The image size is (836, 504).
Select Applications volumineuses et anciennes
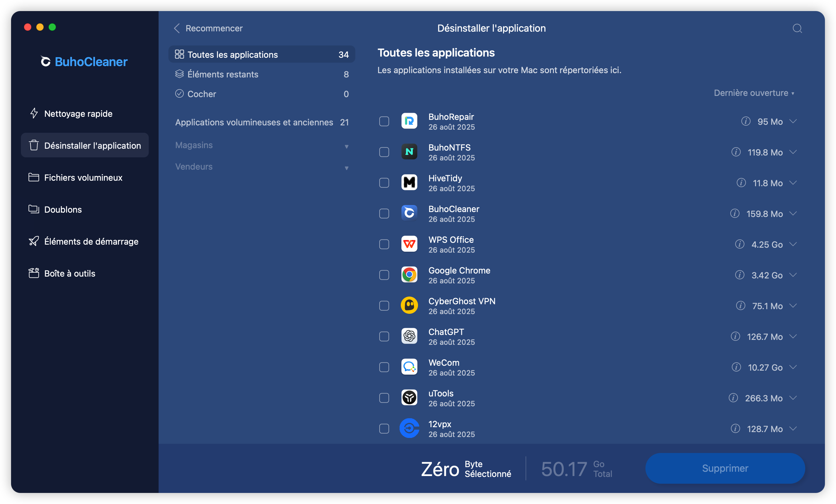point(262,122)
